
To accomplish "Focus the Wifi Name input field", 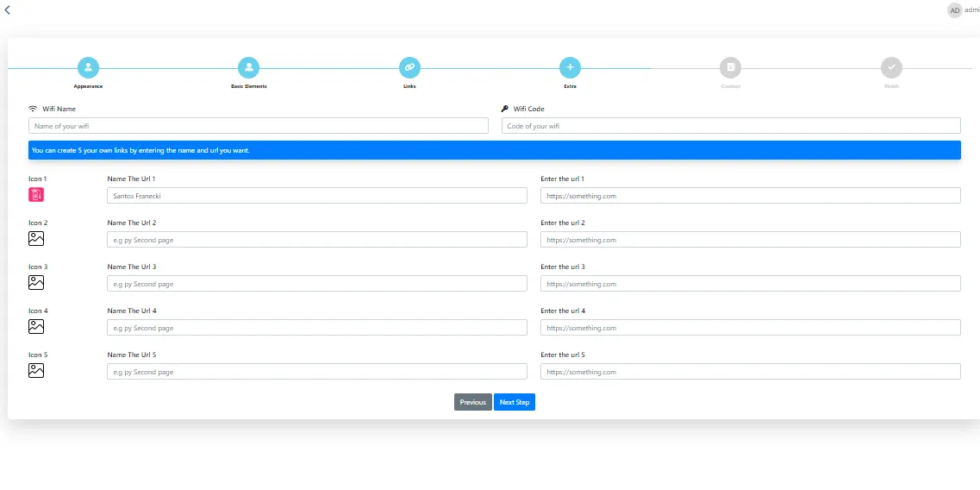I will click(259, 126).
